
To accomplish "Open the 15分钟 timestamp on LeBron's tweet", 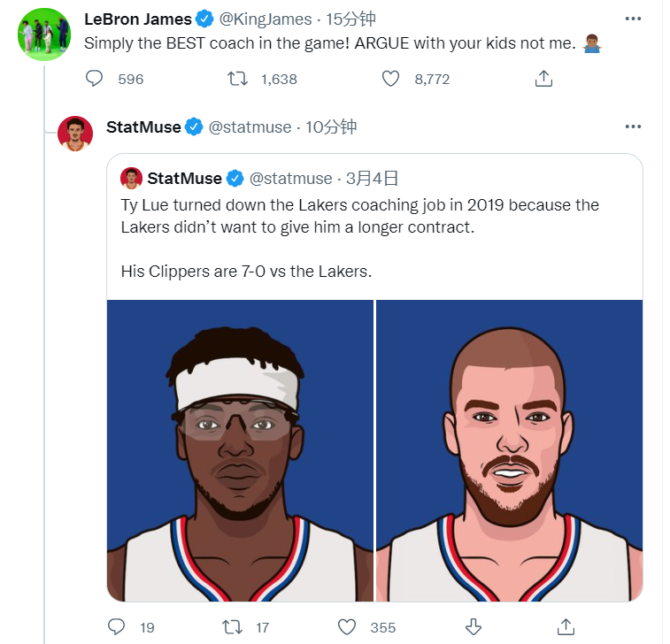I will pyautogui.click(x=350, y=19).
